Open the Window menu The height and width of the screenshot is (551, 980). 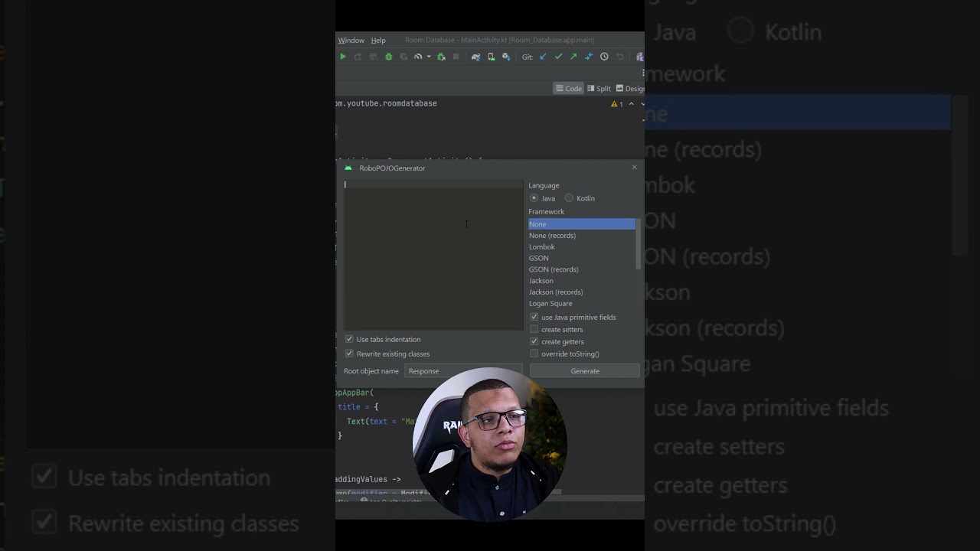351,41
